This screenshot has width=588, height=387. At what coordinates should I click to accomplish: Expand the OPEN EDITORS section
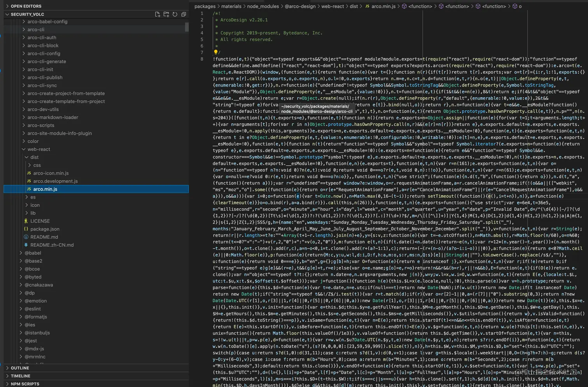[7, 6]
